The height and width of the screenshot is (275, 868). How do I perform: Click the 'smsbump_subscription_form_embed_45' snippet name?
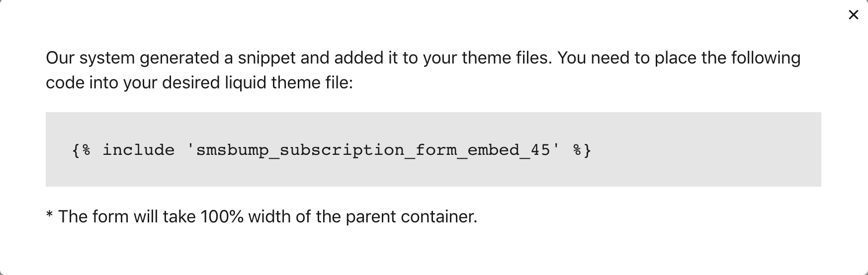point(373,150)
